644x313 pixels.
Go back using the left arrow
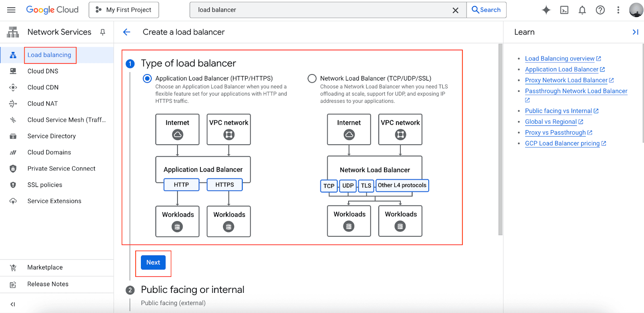[x=127, y=32]
